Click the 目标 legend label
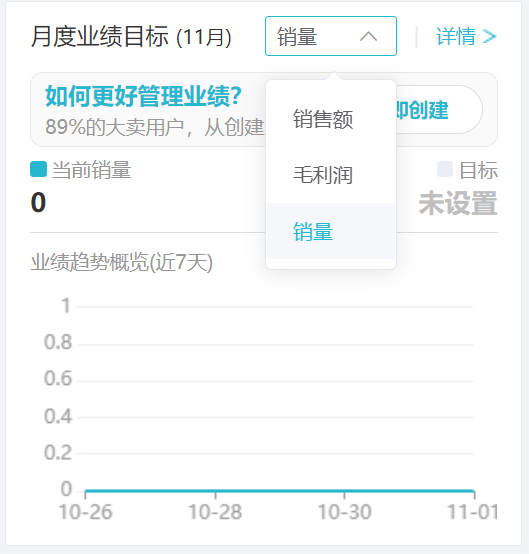The height and width of the screenshot is (554, 529). (x=478, y=170)
